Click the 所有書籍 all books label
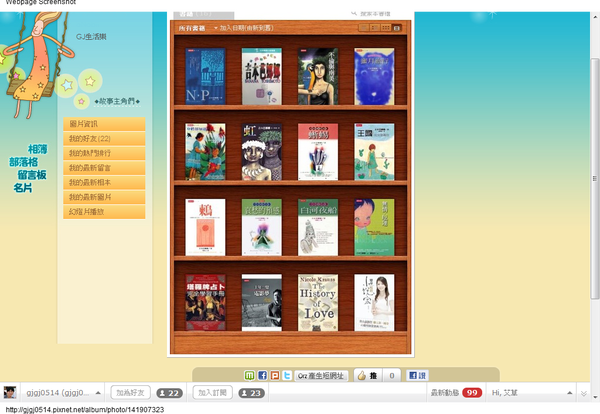600x414 pixels. [192, 28]
